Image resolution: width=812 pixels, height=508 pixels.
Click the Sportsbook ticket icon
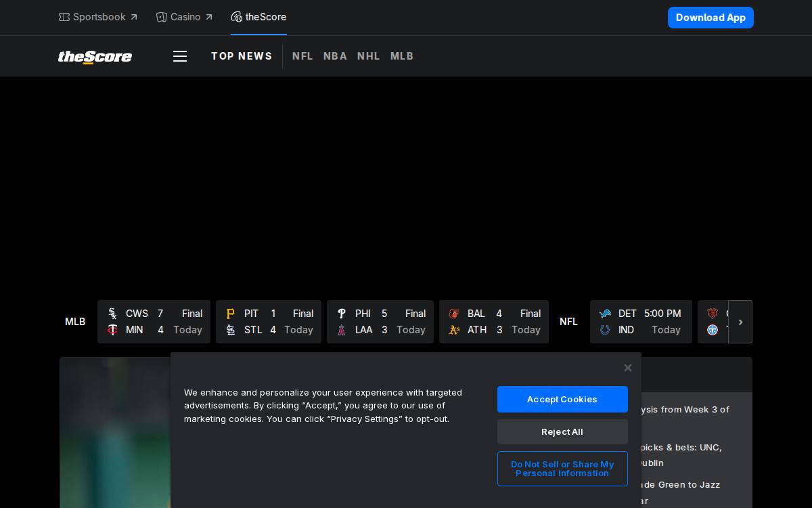(64, 17)
